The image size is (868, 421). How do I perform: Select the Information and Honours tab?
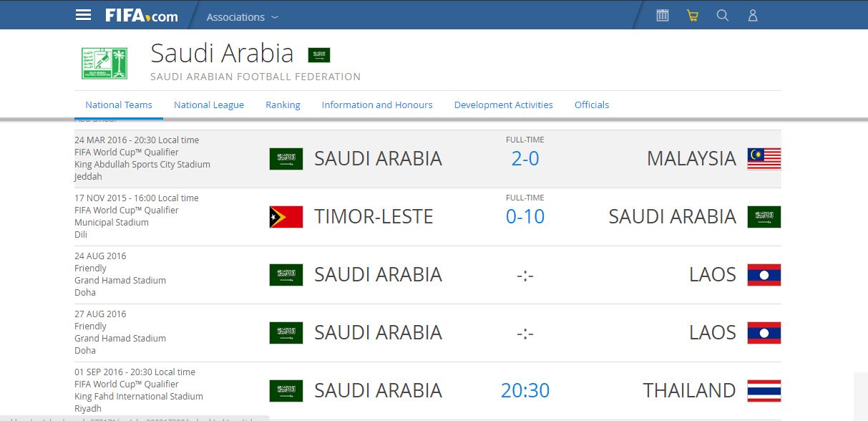377,105
